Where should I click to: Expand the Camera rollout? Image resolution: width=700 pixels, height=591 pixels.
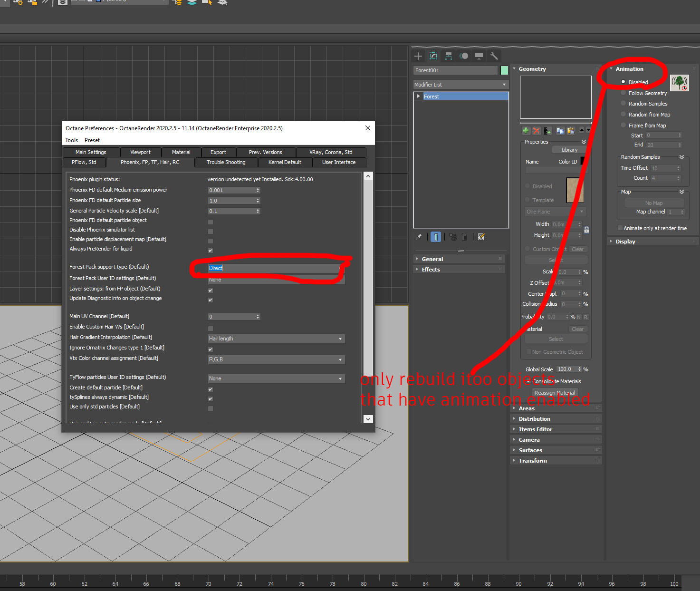coord(556,440)
